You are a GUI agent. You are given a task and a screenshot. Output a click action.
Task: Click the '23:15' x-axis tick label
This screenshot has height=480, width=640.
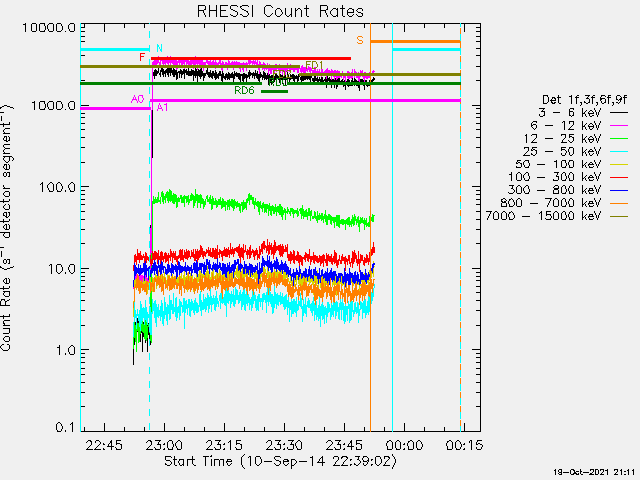[x=224, y=445]
